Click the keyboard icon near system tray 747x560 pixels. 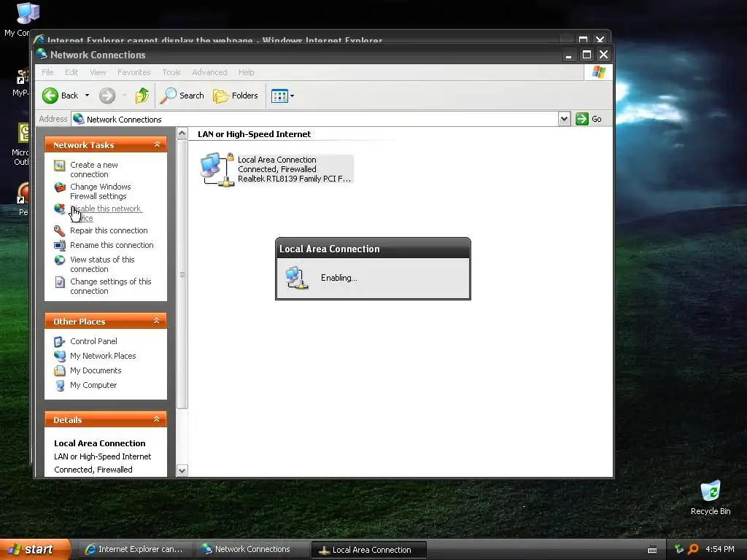coord(652,550)
